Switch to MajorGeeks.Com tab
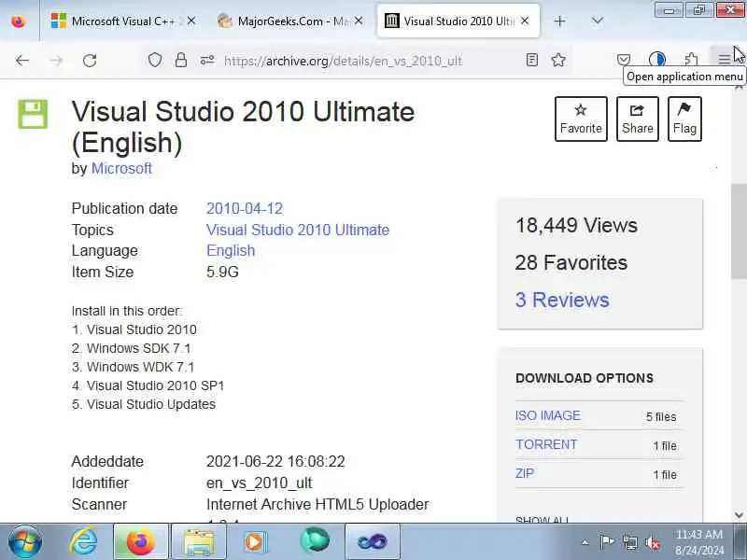Viewport: 747px width, 560px height. click(289, 21)
